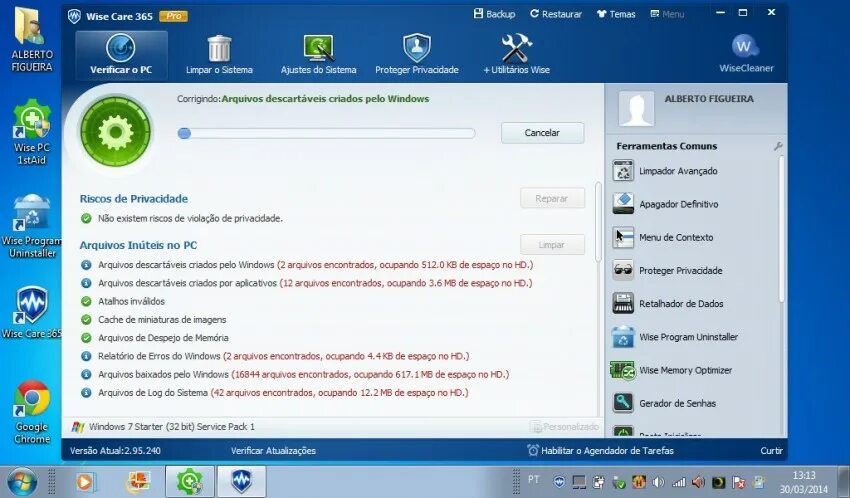Open Gerador de Senhas tool
The image size is (850, 498).
[x=664, y=404]
